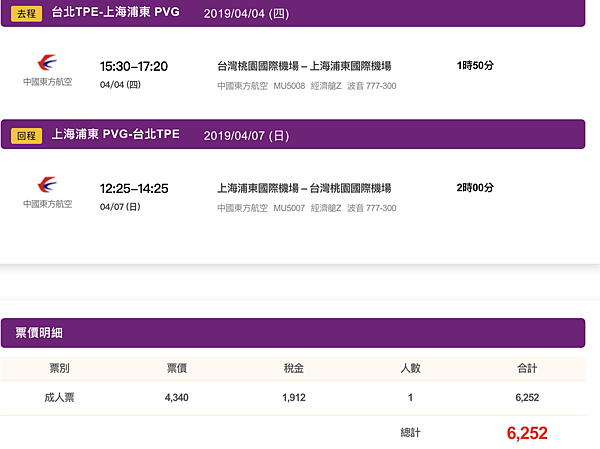Click the 1時50分 flight duration
Image resolution: width=600 pixels, height=449 pixels.
tap(475, 66)
